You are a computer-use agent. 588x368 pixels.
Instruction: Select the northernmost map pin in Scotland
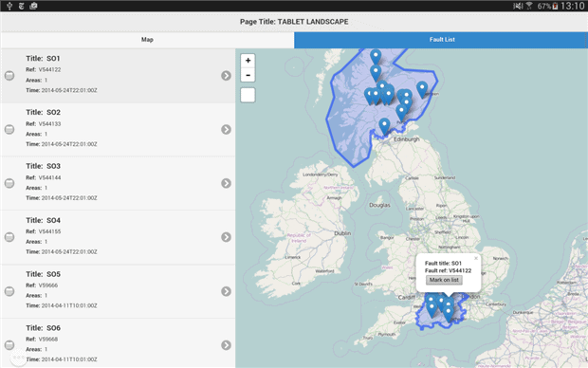[376, 57]
